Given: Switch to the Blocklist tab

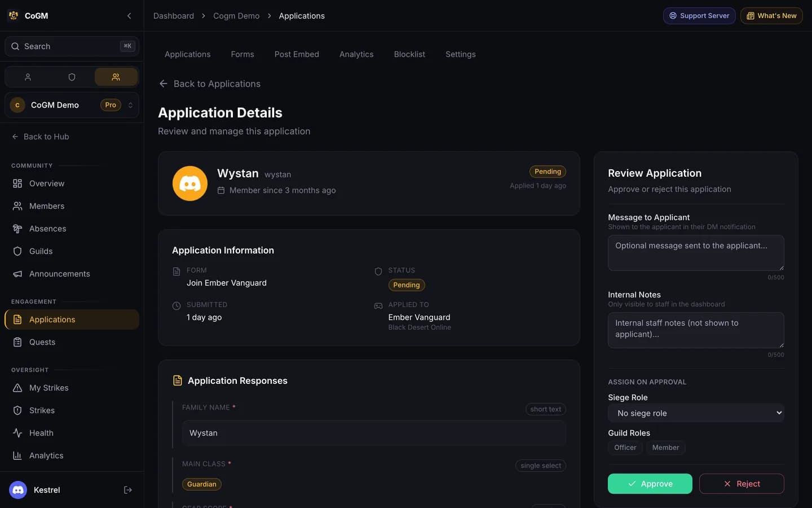Looking at the screenshot, I should point(409,54).
